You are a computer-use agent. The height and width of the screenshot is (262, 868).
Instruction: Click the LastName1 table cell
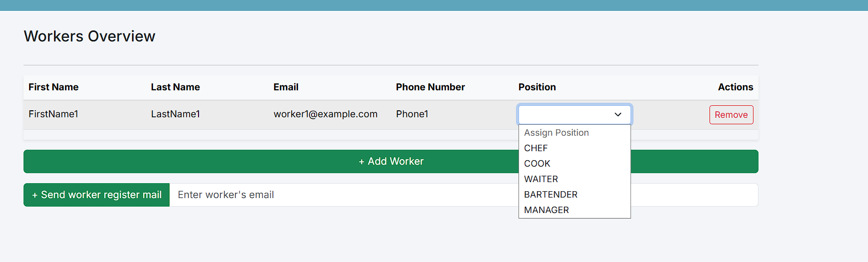pyautogui.click(x=175, y=114)
